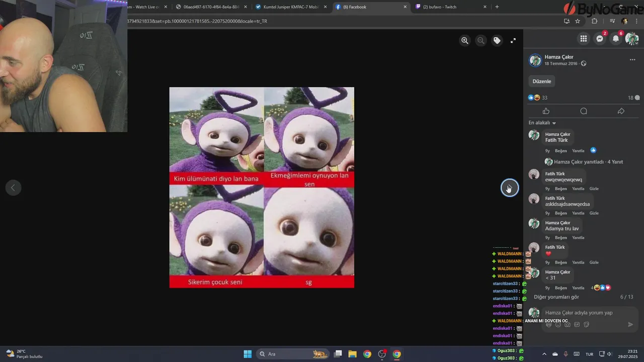Open File Explorer from taskbar
The height and width of the screenshot is (362, 644).
point(352,354)
